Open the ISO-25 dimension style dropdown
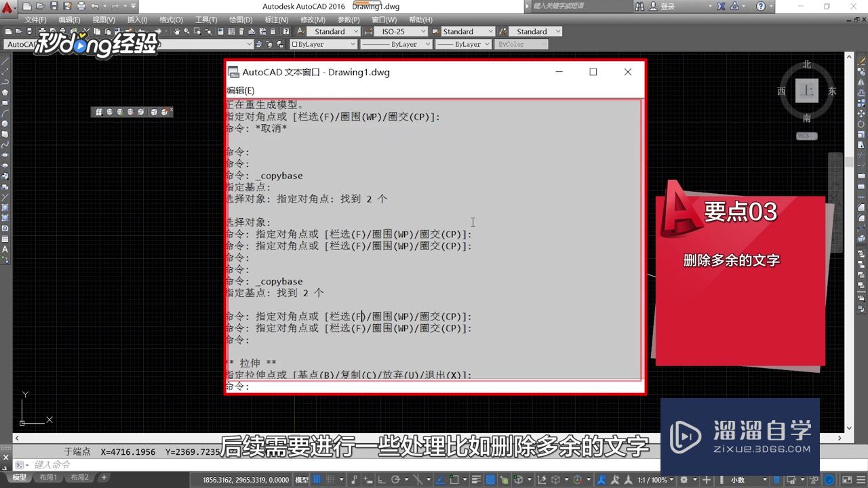868x488 pixels. click(401, 31)
